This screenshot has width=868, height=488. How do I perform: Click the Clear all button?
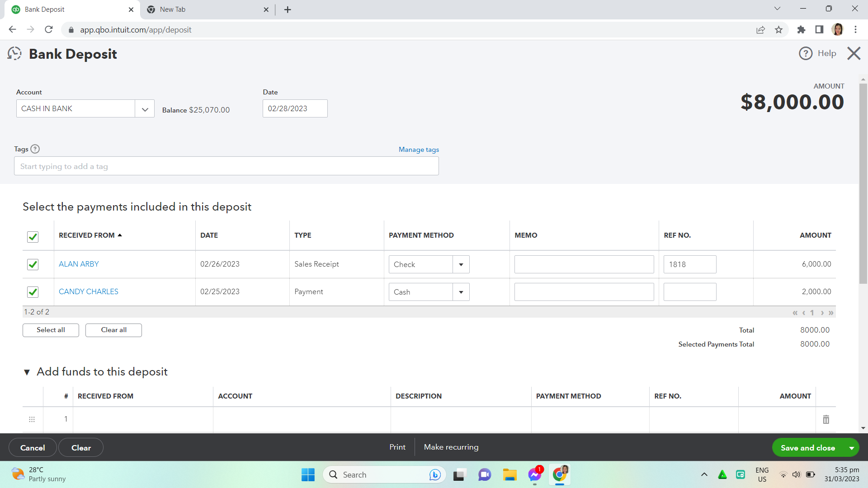[113, 330]
